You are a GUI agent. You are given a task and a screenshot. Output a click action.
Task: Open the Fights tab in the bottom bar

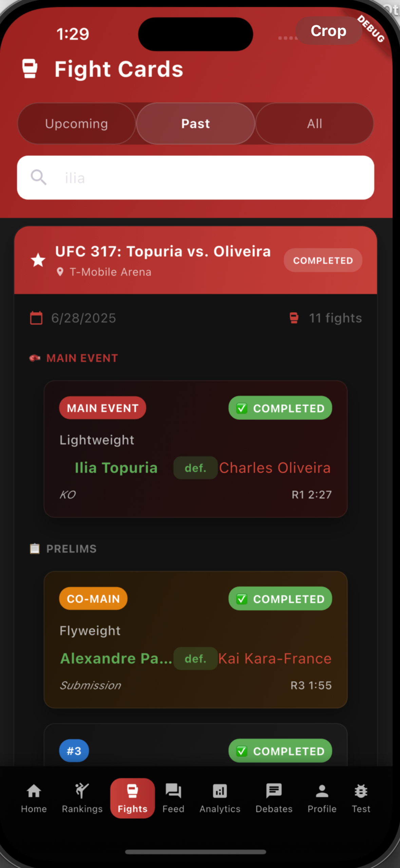click(x=132, y=798)
